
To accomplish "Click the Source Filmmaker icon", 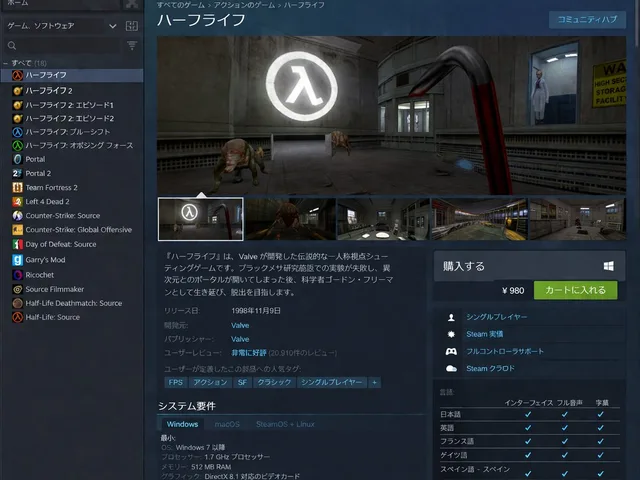I will click(x=18, y=289).
